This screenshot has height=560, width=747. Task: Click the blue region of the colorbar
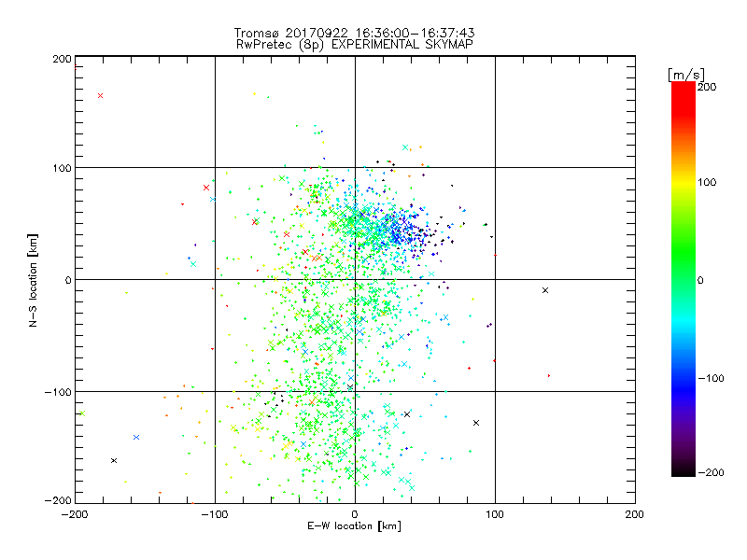coord(684,385)
